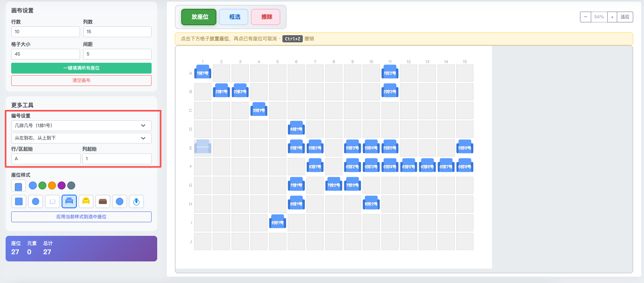Zoom in with the plus button
Screen dimensions: 644x283
(612, 17)
